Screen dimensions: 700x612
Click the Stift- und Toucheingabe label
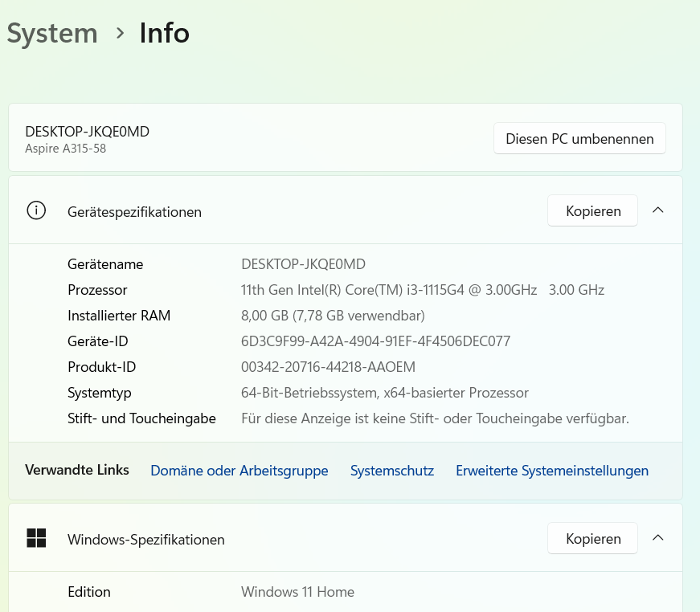[x=141, y=418]
